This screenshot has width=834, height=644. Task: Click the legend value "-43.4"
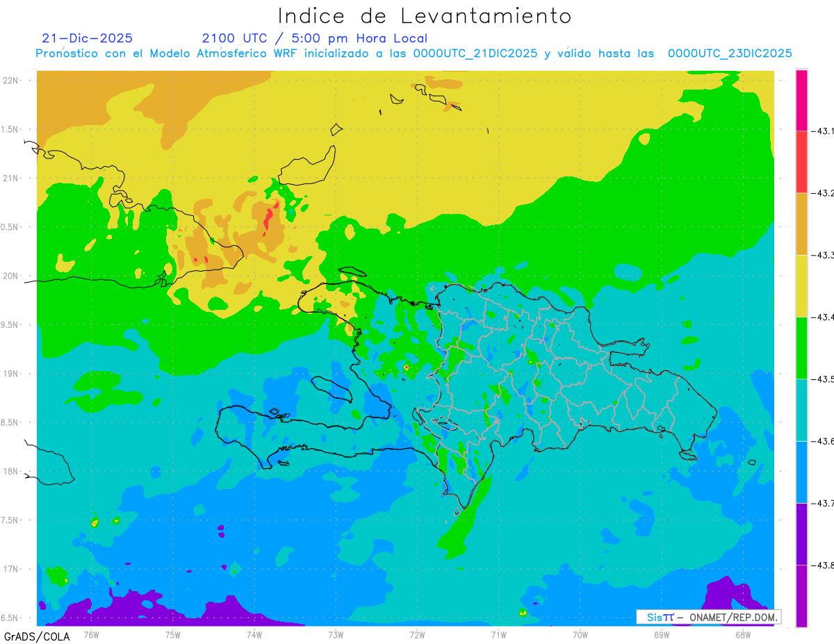822,317
